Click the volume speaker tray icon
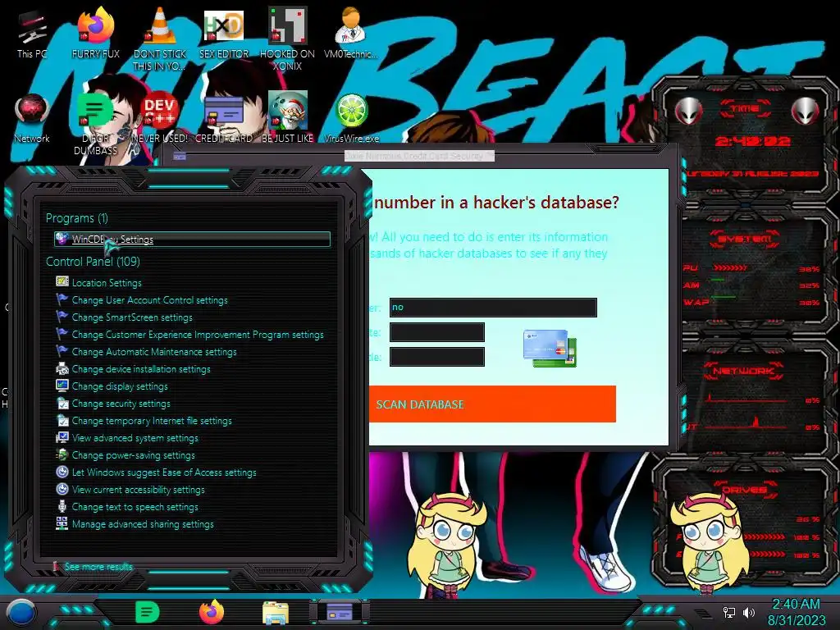Viewport: 840px width, 630px height. 749,612
